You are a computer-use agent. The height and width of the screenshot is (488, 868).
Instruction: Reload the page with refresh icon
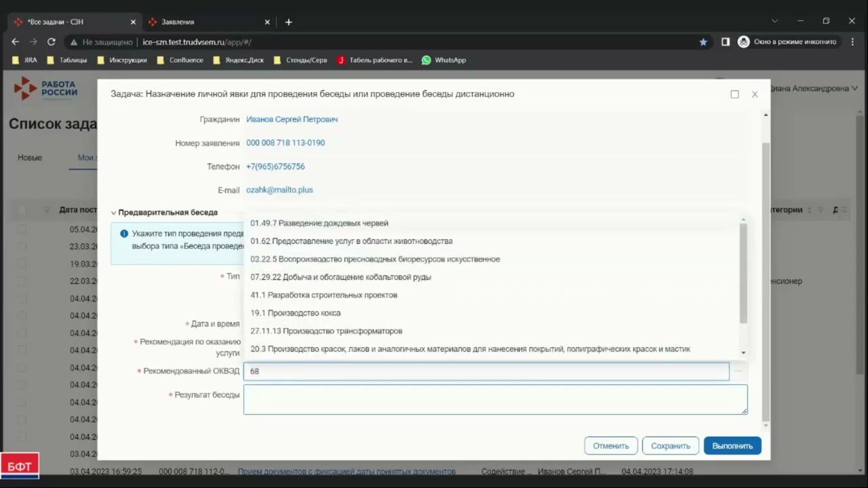point(51,41)
